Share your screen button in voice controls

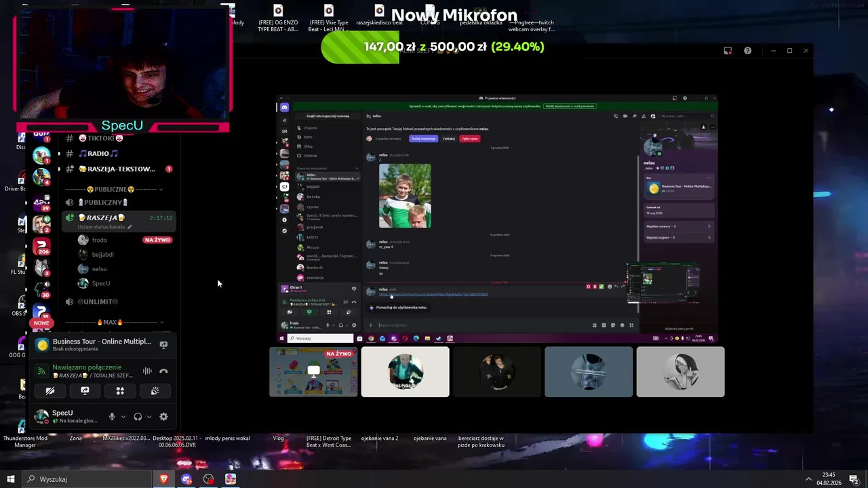coord(85,390)
